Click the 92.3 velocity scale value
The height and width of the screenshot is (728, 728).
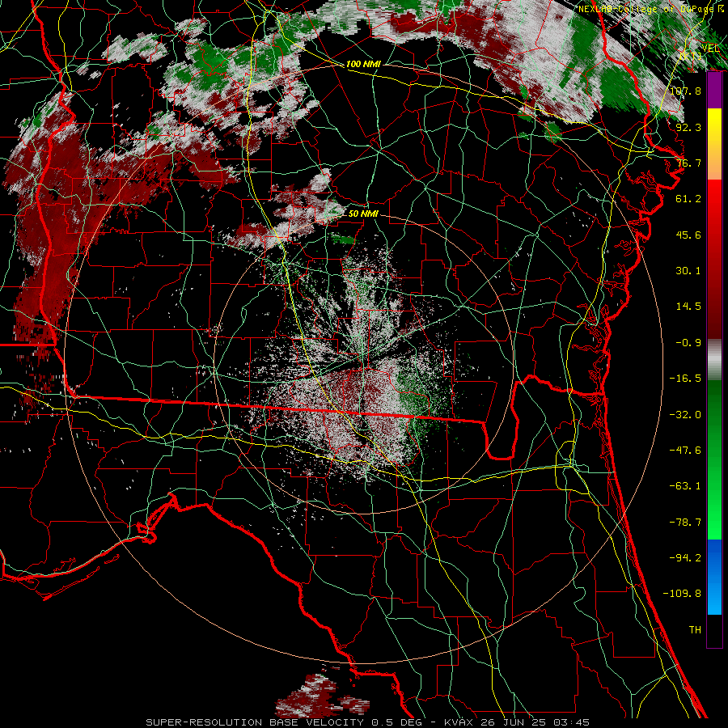[x=688, y=127]
